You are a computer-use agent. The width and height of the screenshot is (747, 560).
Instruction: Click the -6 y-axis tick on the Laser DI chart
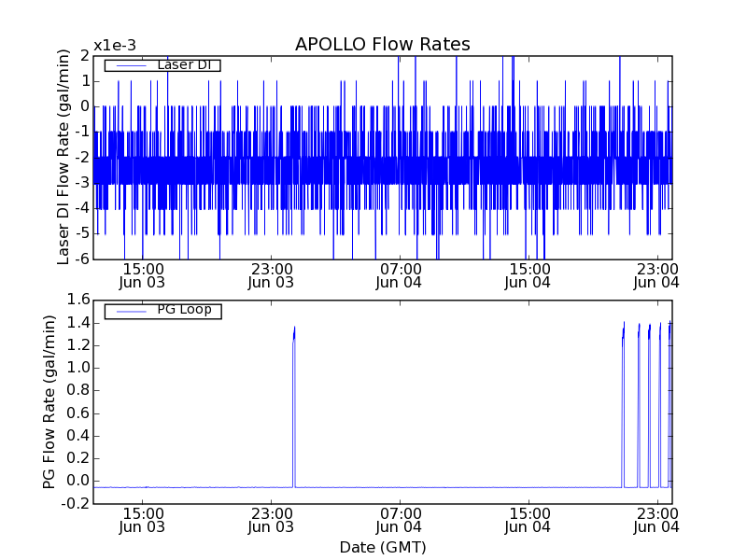(x=81, y=259)
